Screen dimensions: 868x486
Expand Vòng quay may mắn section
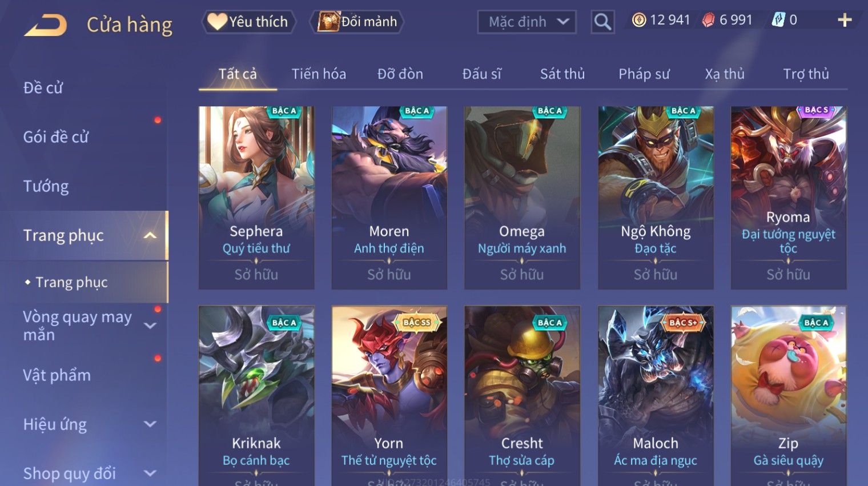tap(150, 326)
